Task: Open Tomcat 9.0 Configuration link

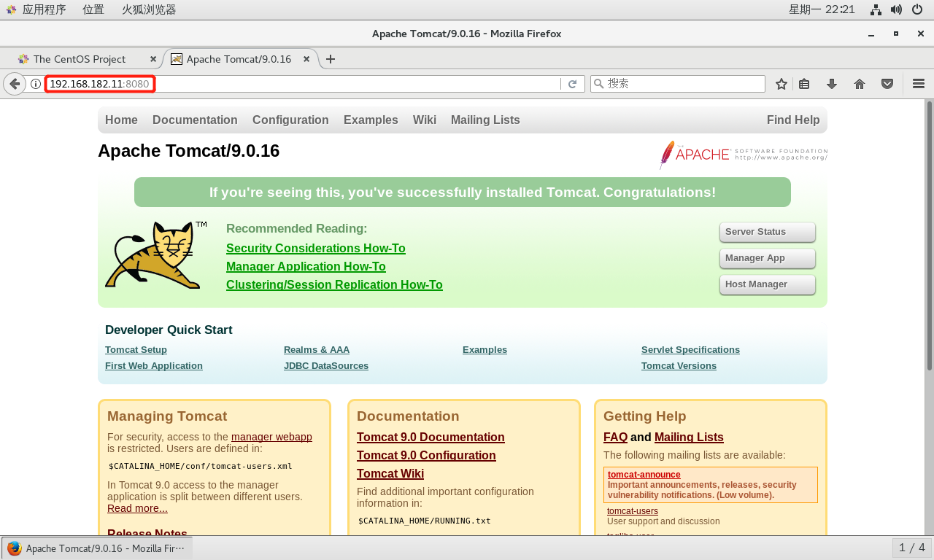Action: coord(426,456)
